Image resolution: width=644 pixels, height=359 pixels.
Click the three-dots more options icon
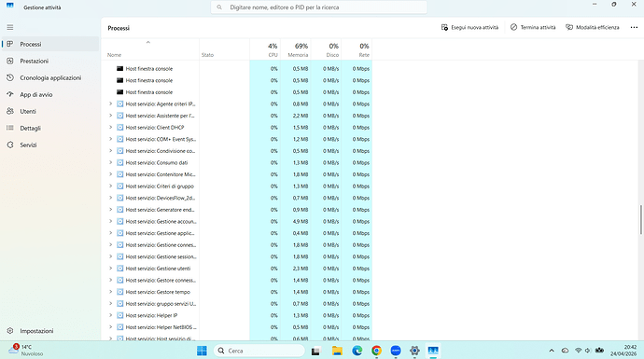634,27
